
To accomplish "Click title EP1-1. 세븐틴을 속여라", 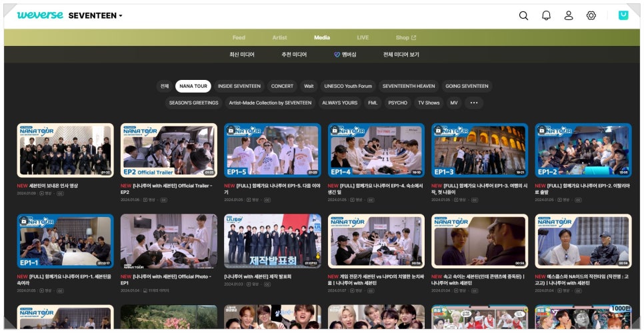I will [65, 280].
